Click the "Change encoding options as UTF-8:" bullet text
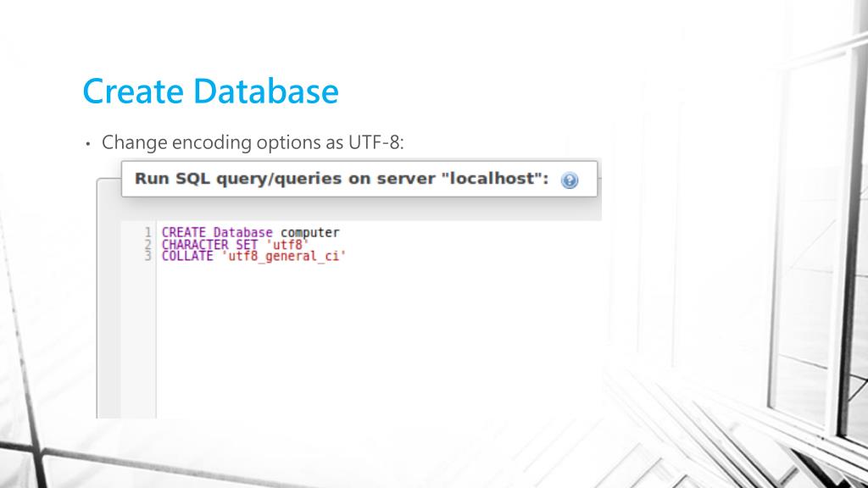Image resolution: width=868 pixels, height=488 pixels. coord(253,142)
